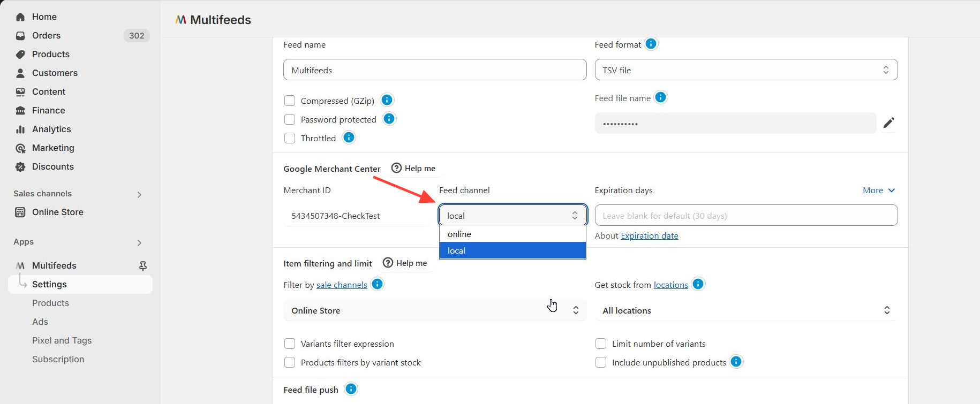Expand the Apps section
The width and height of the screenshot is (980, 404).
139,243
